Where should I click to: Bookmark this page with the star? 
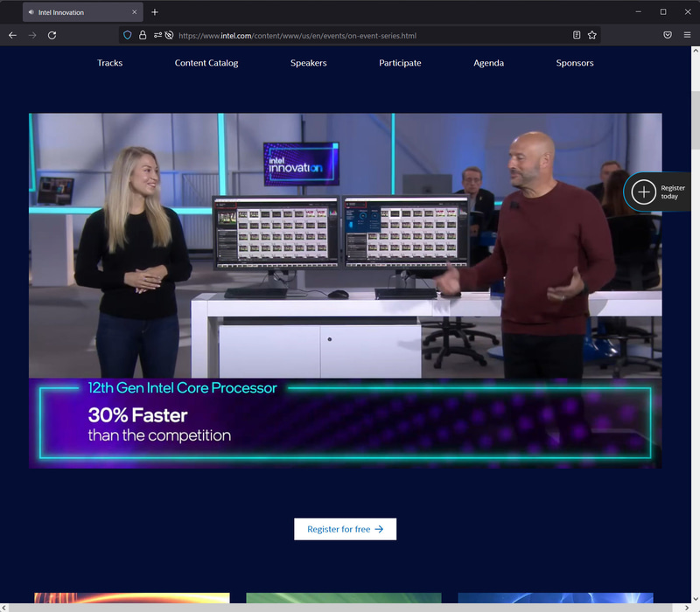pyautogui.click(x=592, y=35)
